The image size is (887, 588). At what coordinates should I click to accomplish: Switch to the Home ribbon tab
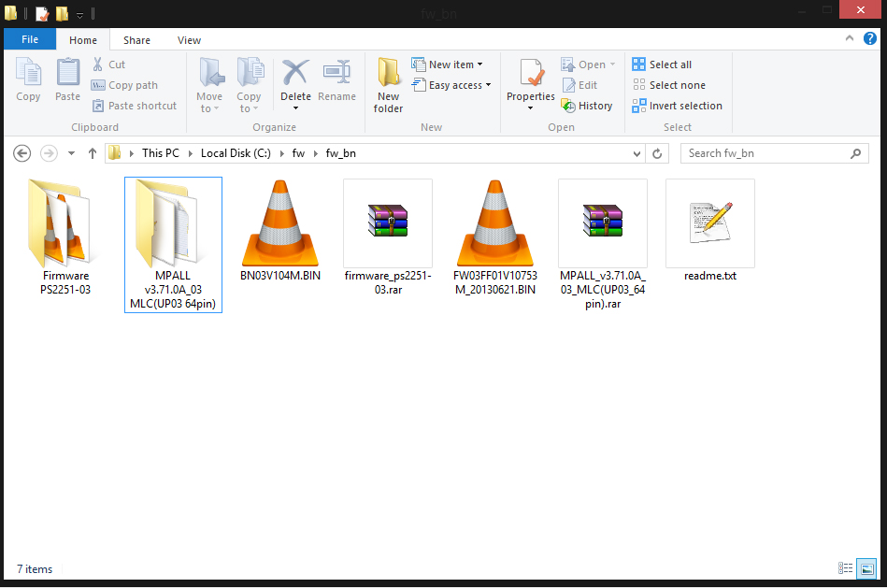coord(83,40)
